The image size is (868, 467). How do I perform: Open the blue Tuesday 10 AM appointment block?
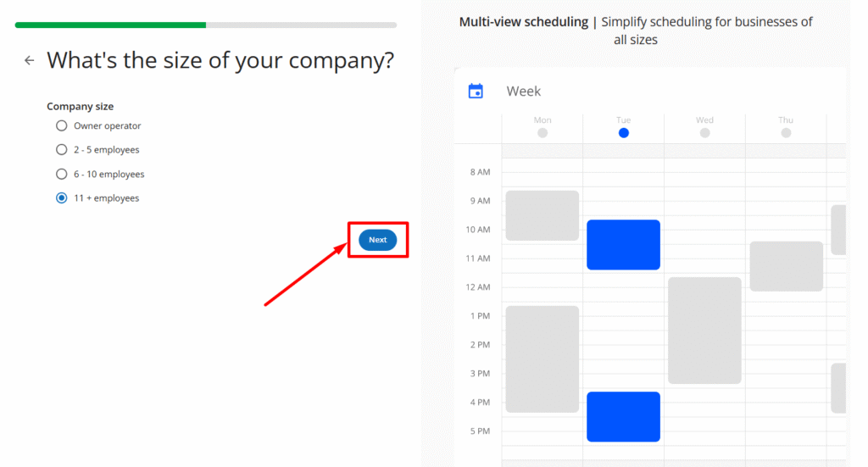point(623,244)
